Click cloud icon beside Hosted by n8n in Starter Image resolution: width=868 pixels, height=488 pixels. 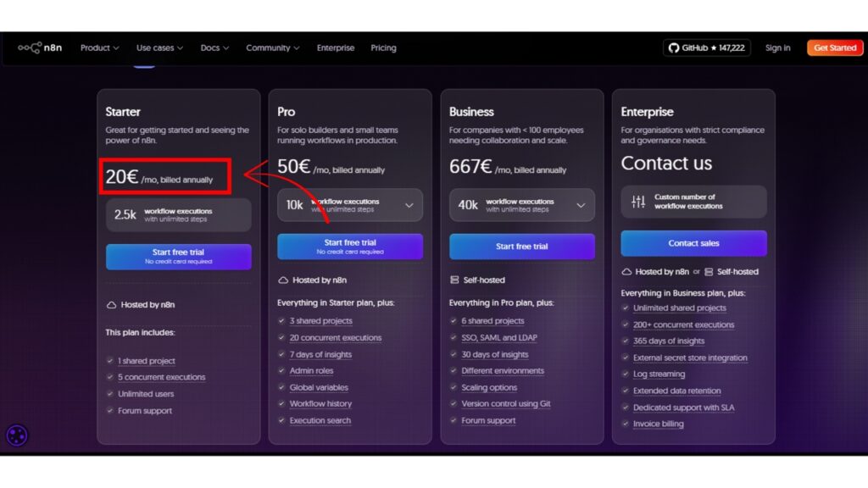coord(111,305)
